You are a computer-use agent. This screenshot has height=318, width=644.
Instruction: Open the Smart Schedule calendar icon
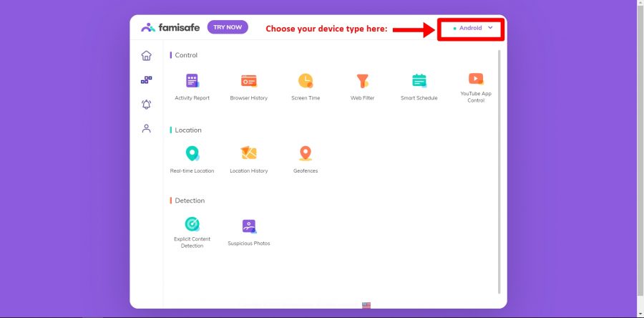[419, 80]
